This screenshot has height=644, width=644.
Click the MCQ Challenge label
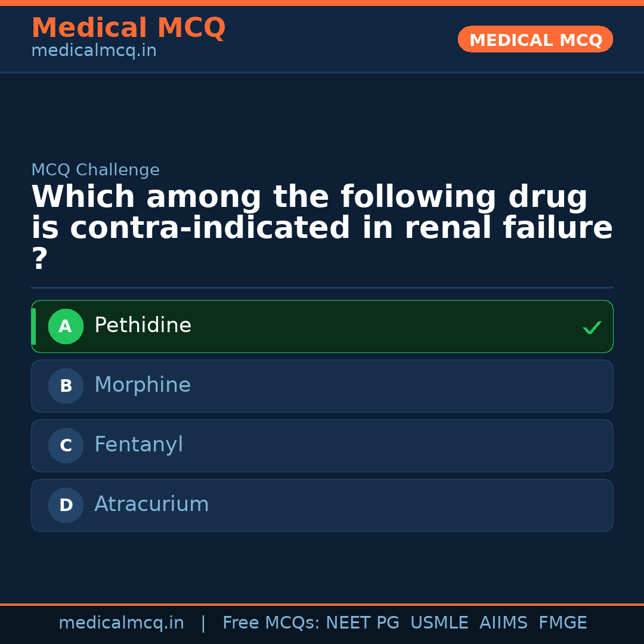tap(95, 170)
